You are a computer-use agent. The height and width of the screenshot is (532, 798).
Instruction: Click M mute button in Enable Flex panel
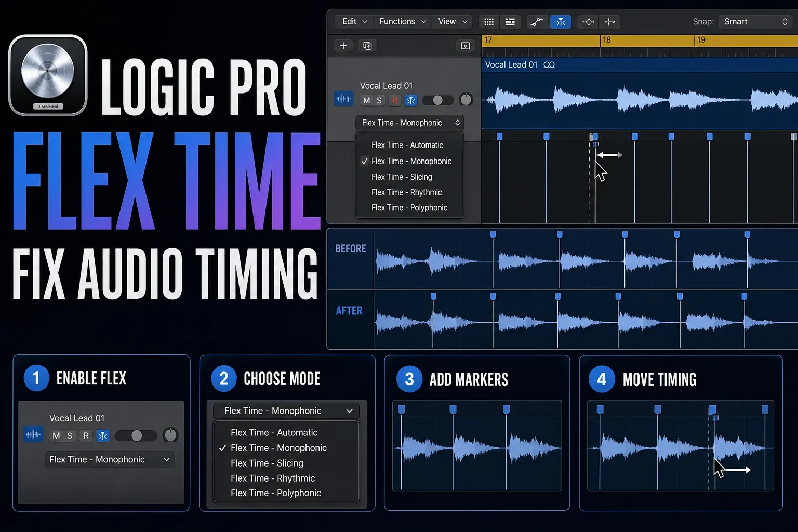[x=56, y=436]
